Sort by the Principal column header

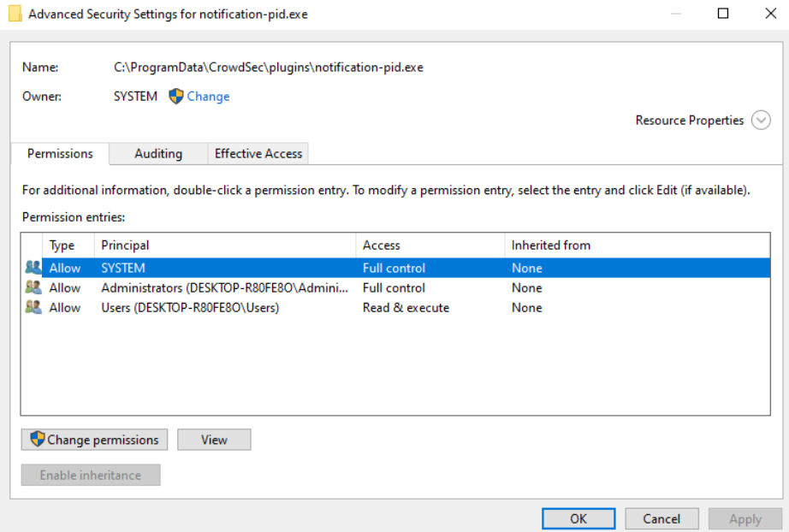tap(225, 245)
